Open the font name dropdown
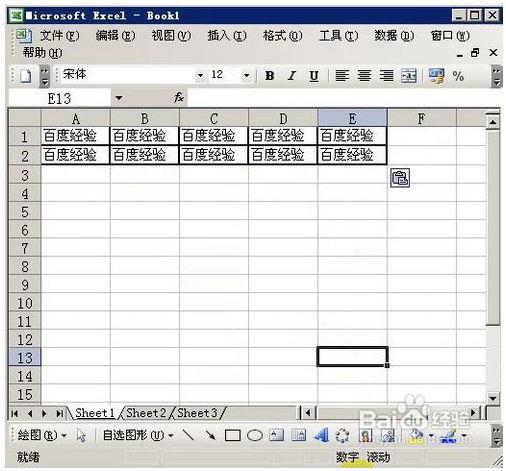 200,76
